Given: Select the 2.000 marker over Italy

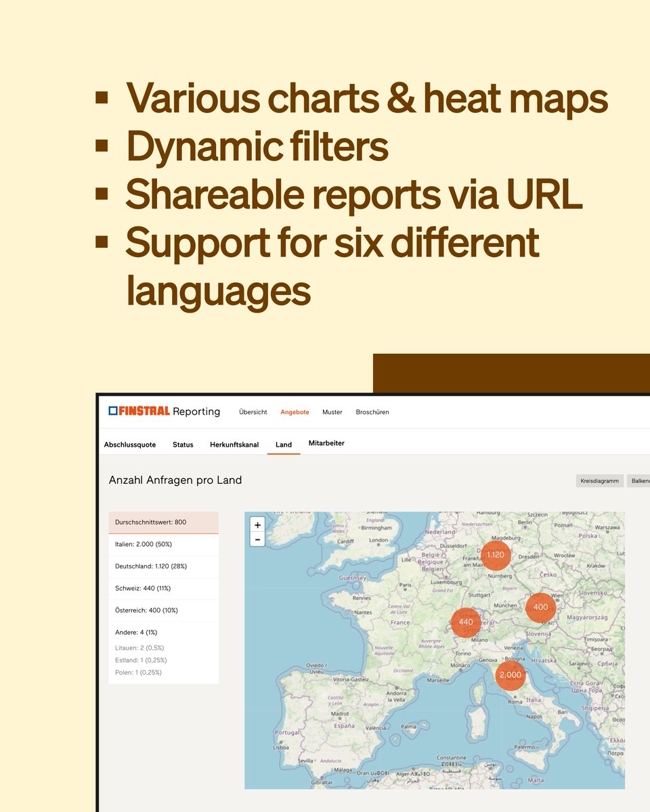Looking at the screenshot, I should [x=511, y=674].
